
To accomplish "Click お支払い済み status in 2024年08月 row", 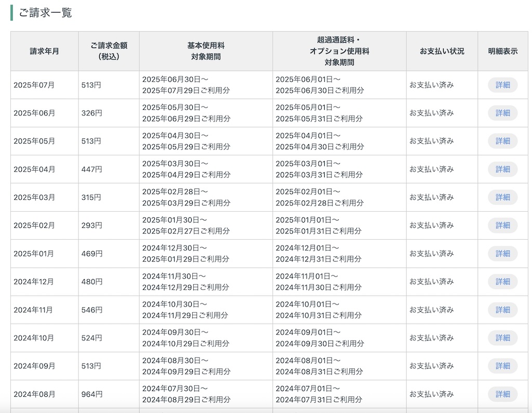I will [431, 394].
